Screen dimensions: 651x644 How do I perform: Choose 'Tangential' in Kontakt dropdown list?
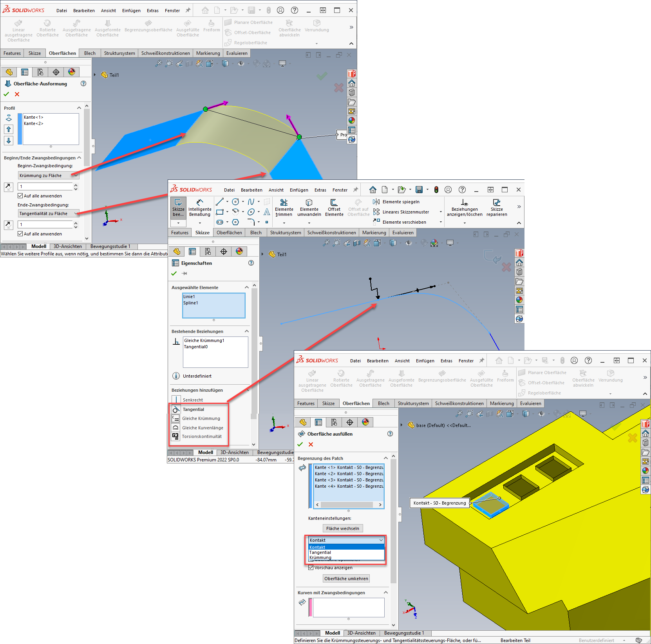tap(320, 552)
